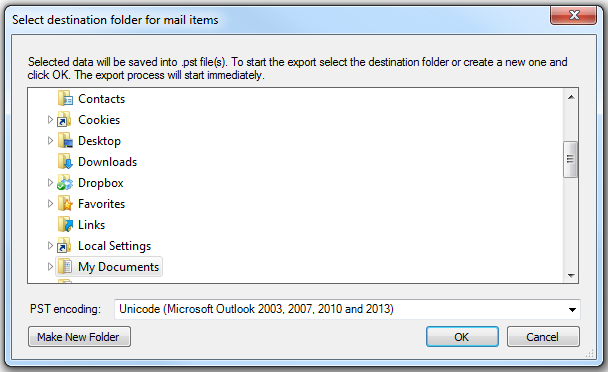The image size is (608, 372).
Task: Expand the Dropbox folder arrow
Action: click(50, 182)
